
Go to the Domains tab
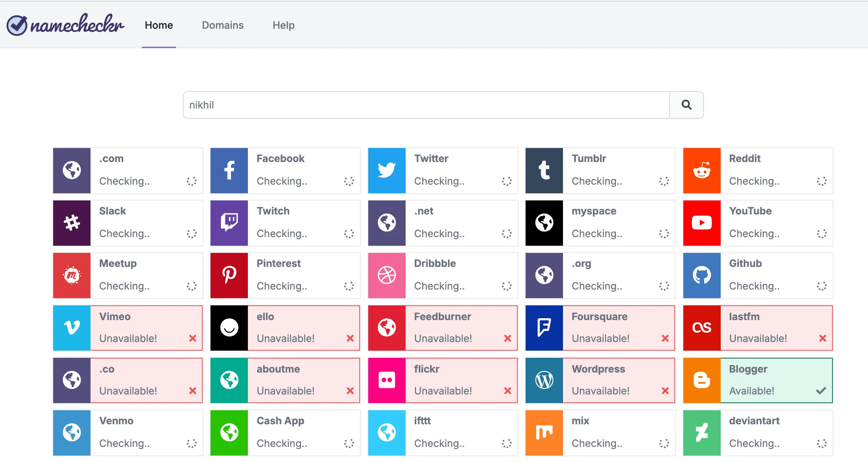(223, 25)
